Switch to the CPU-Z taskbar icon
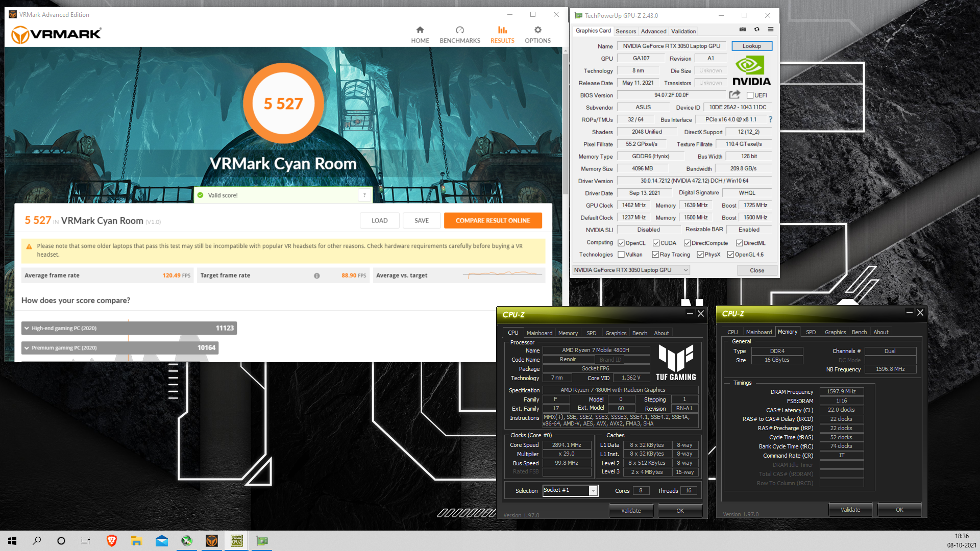 (237, 541)
